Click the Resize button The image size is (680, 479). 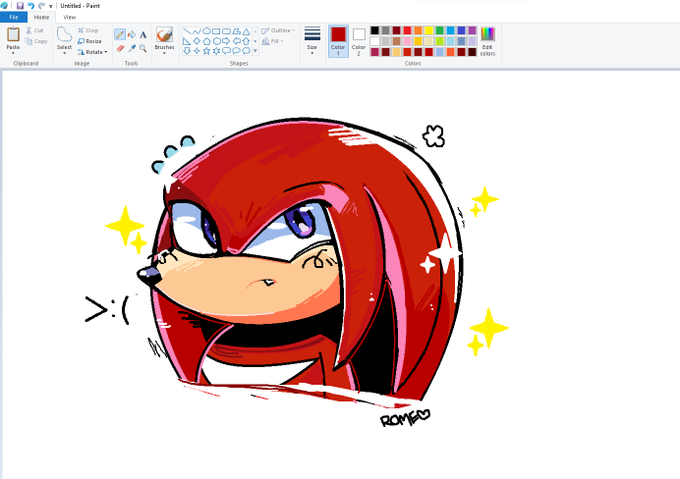pyautogui.click(x=90, y=41)
